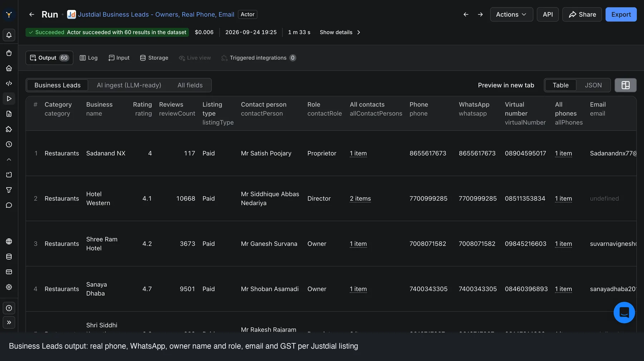Export the dataset results
This screenshot has width=644, height=361.
(x=621, y=14)
